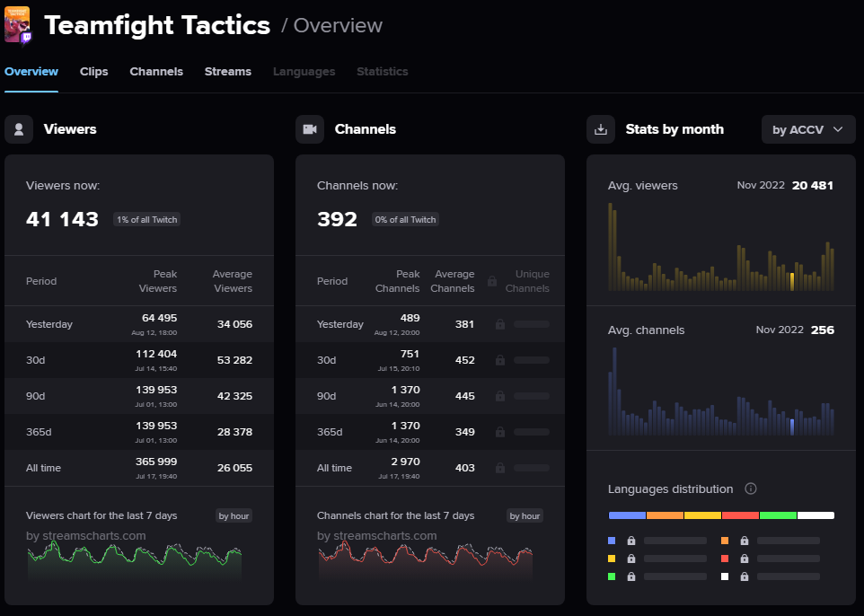Click the Stats by month download icon

pos(601,129)
